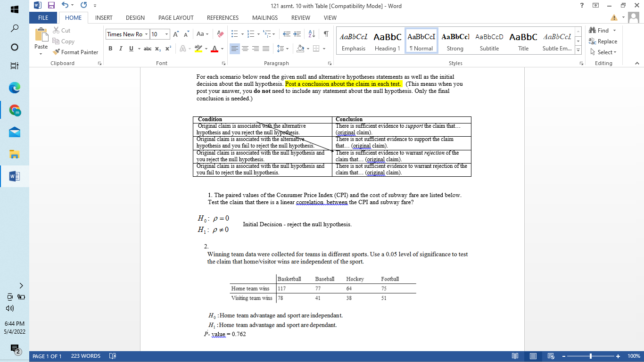Clear all formatting with eraser icon

[x=220, y=34]
